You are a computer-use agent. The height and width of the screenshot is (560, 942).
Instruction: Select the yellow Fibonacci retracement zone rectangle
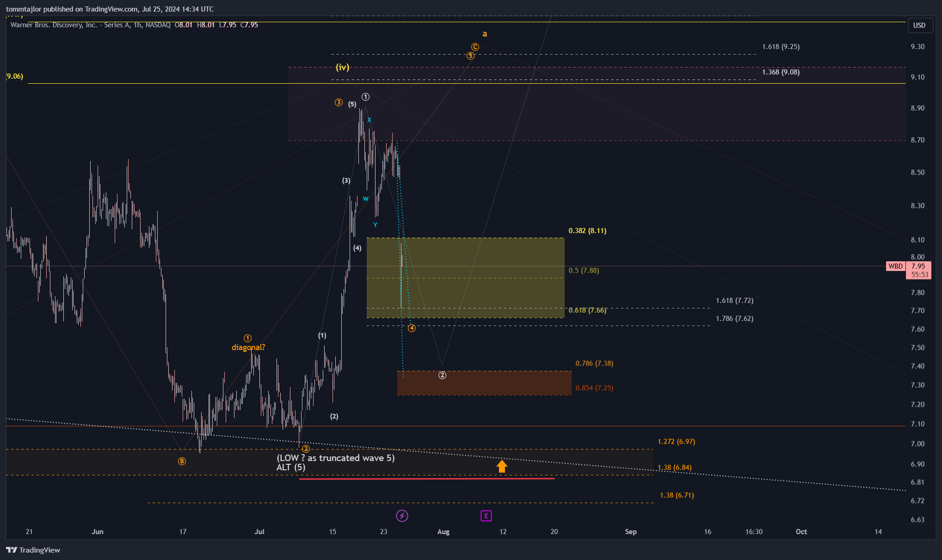pyautogui.click(x=465, y=278)
